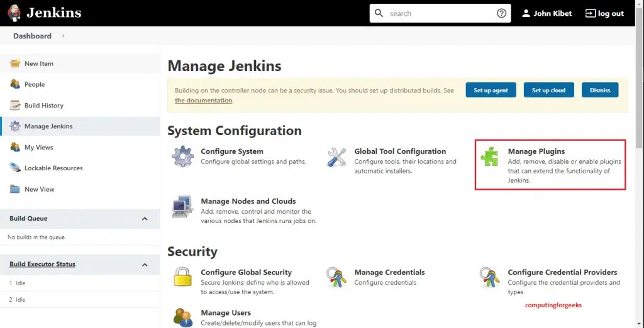
Task: Click the Manage Users people icon
Action: tap(182, 317)
